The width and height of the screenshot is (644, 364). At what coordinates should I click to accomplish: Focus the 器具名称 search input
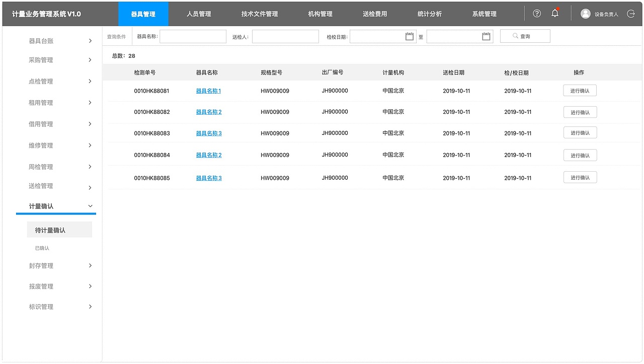point(193,36)
